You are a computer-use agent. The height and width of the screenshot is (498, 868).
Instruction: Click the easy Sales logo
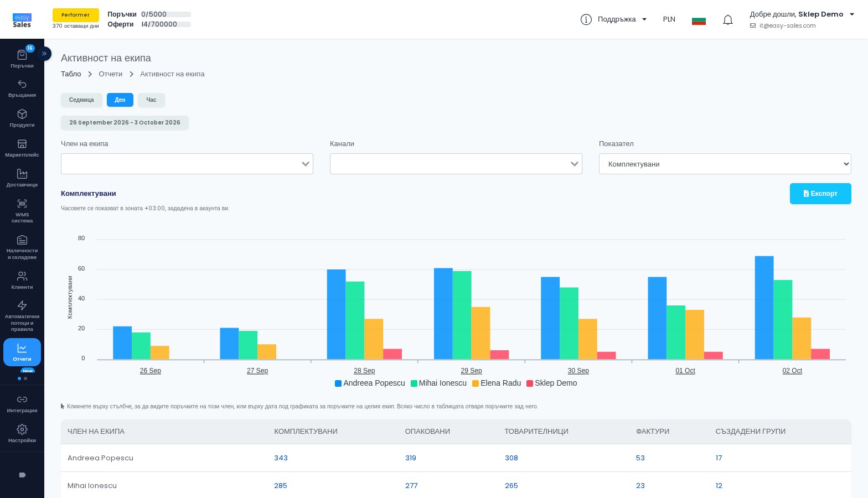[22, 20]
